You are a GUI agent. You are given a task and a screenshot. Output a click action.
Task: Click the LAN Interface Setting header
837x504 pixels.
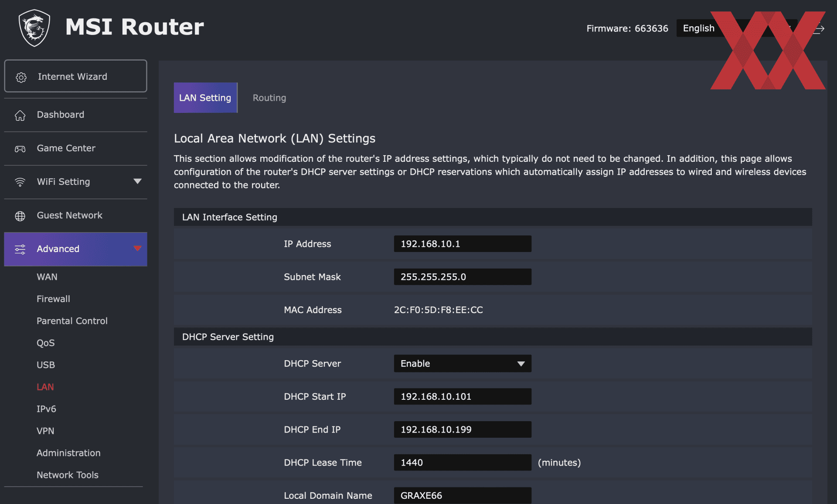[x=493, y=217]
